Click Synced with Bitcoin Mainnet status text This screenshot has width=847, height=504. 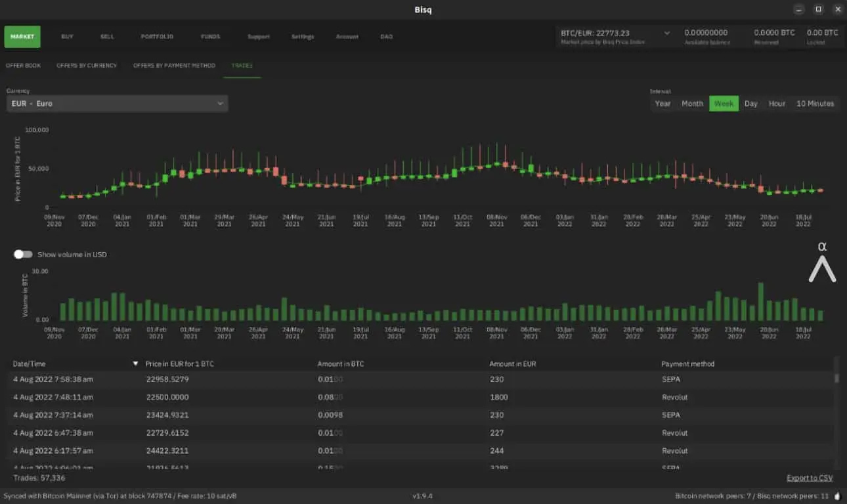click(x=120, y=496)
